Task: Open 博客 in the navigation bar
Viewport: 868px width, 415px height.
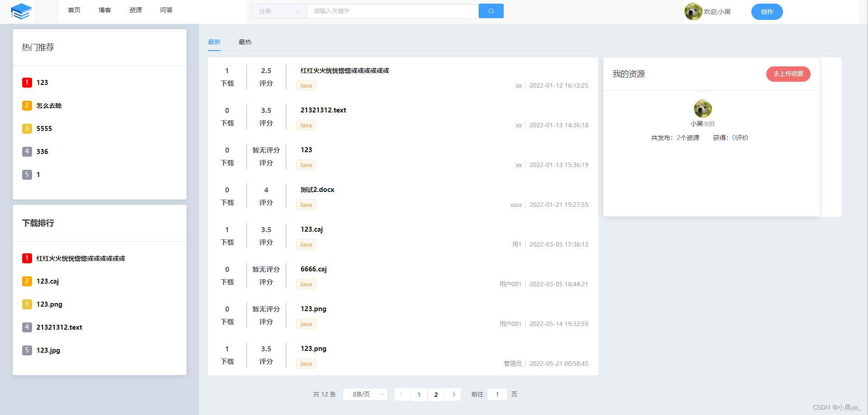Action: pyautogui.click(x=105, y=10)
